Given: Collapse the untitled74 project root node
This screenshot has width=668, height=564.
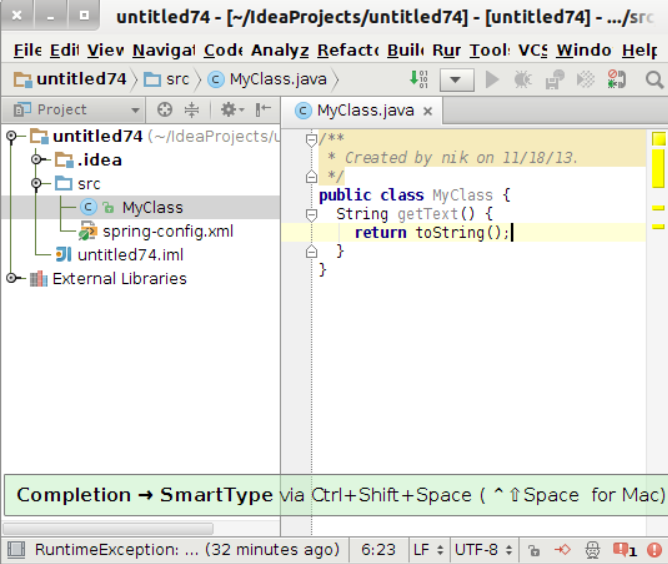Looking at the screenshot, I should 12,136.
